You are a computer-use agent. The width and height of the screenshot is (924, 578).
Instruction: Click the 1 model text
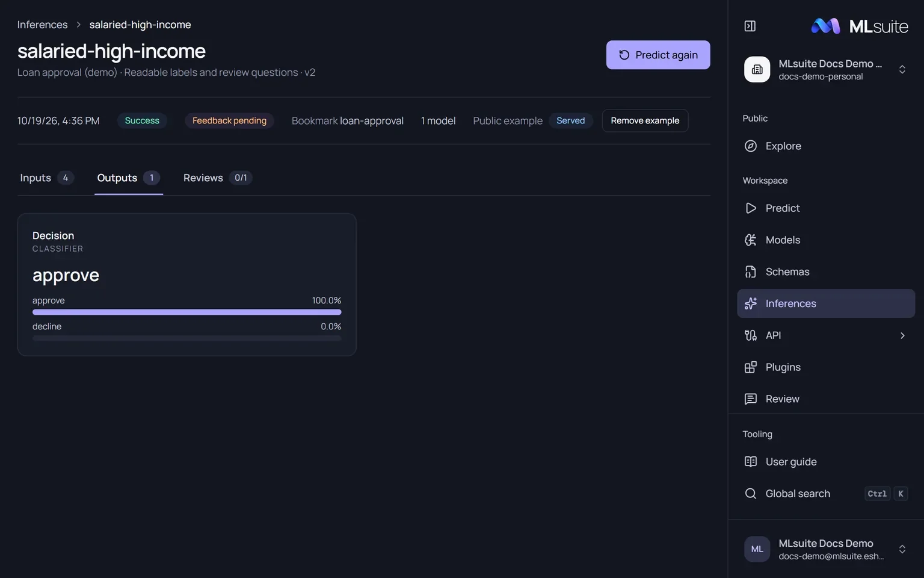439,120
